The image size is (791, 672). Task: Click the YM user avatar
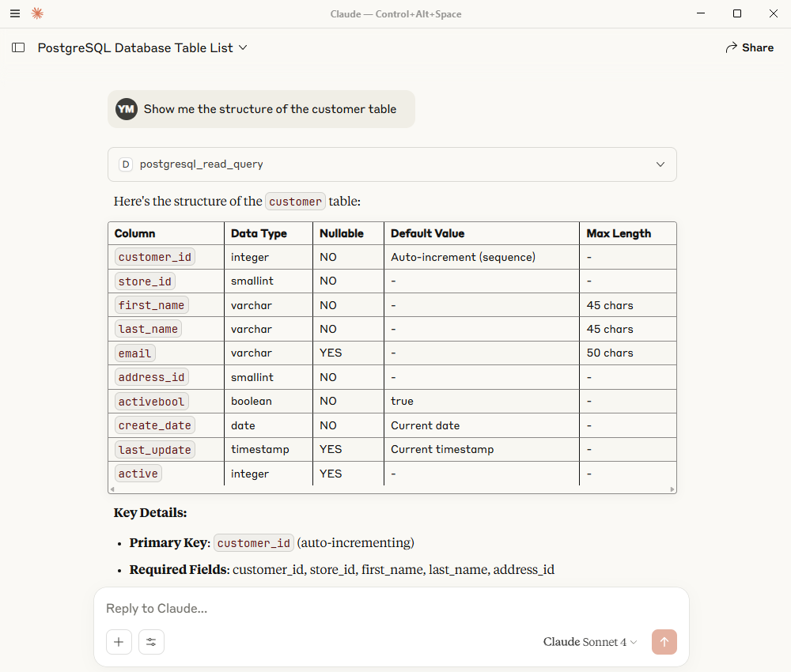click(x=126, y=109)
